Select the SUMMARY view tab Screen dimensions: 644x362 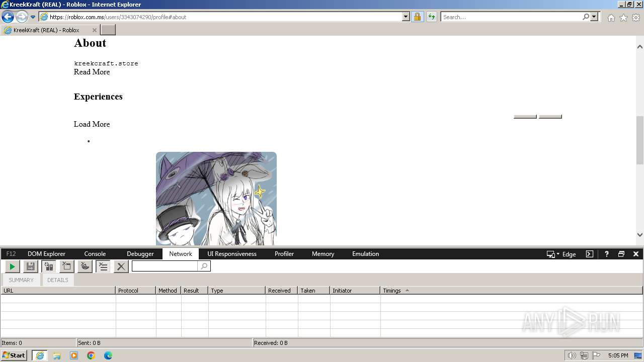click(x=21, y=280)
